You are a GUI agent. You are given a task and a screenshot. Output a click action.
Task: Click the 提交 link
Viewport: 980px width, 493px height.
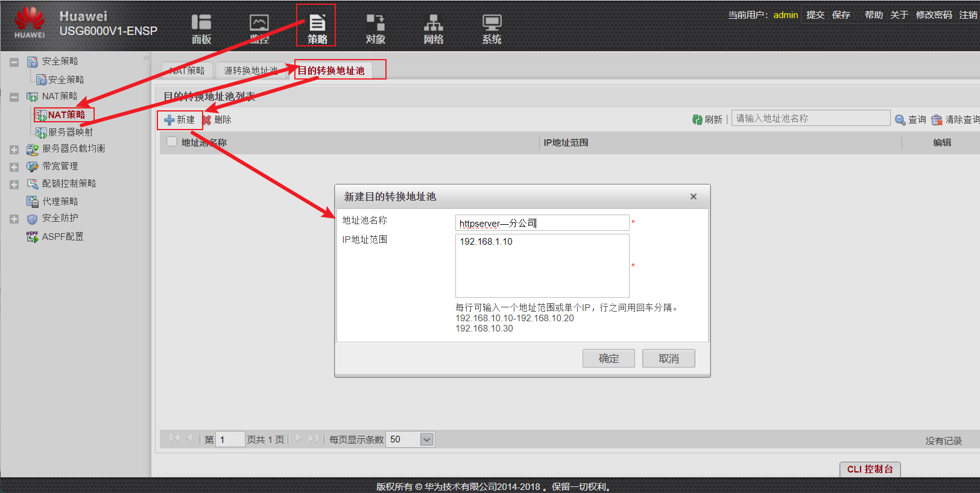pyautogui.click(x=815, y=14)
